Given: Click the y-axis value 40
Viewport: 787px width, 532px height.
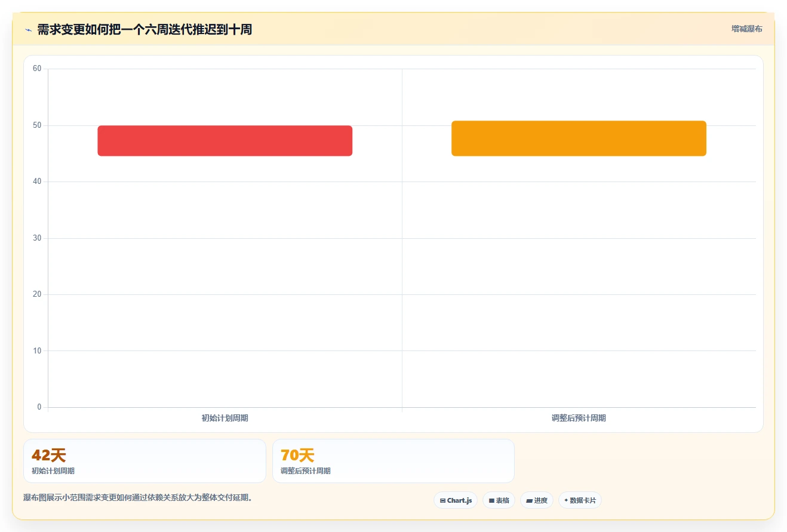Looking at the screenshot, I should (x=37, y=182).
